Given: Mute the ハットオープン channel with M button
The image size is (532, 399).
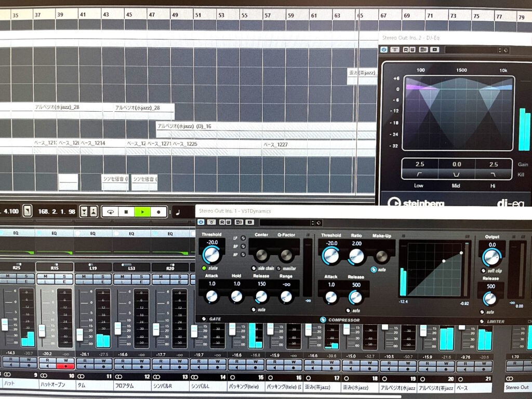Looking at the screenshot, I should click(x=46, y=275).
